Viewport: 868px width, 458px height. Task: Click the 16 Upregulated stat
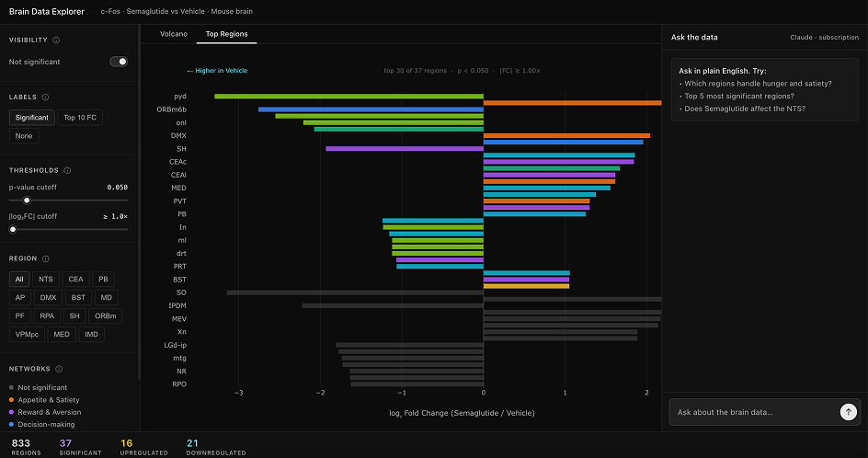click(144, 446)
